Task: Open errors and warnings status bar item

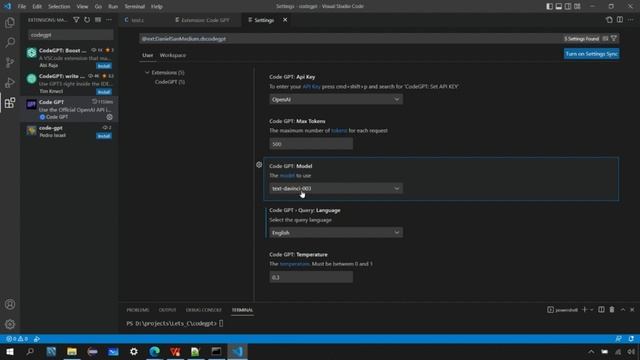Action: [x=17, y=339]
